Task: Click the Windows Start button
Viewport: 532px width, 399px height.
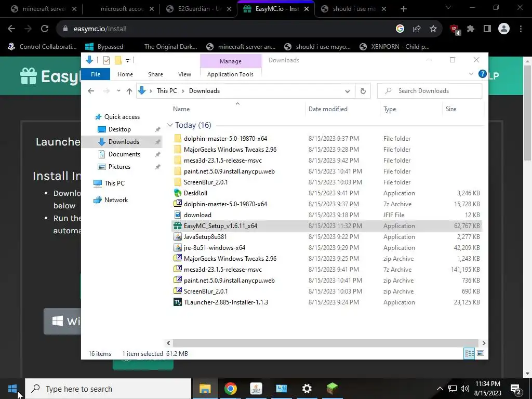Action: (x=12, y=389)
